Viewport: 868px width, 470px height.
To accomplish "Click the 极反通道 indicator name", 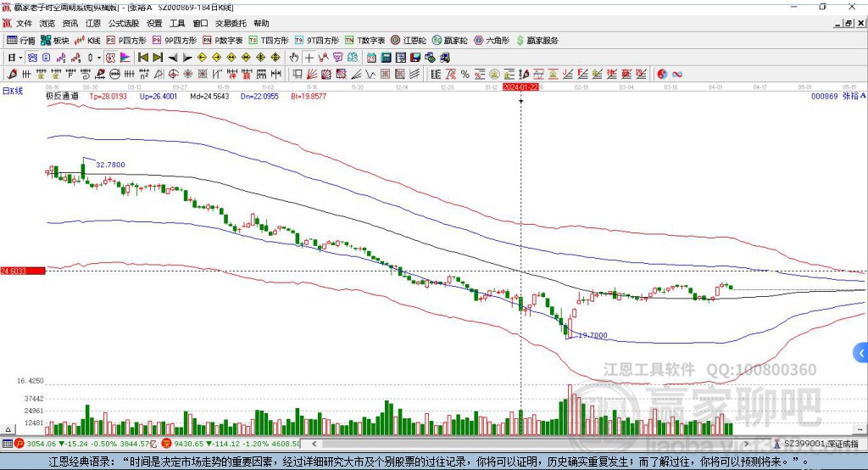I will coord(62,96).
